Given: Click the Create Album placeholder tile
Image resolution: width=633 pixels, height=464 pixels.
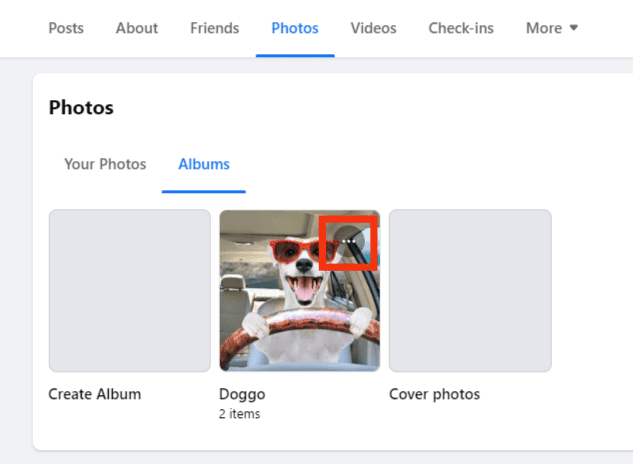Looking at the screenshot, I should 130,290.
